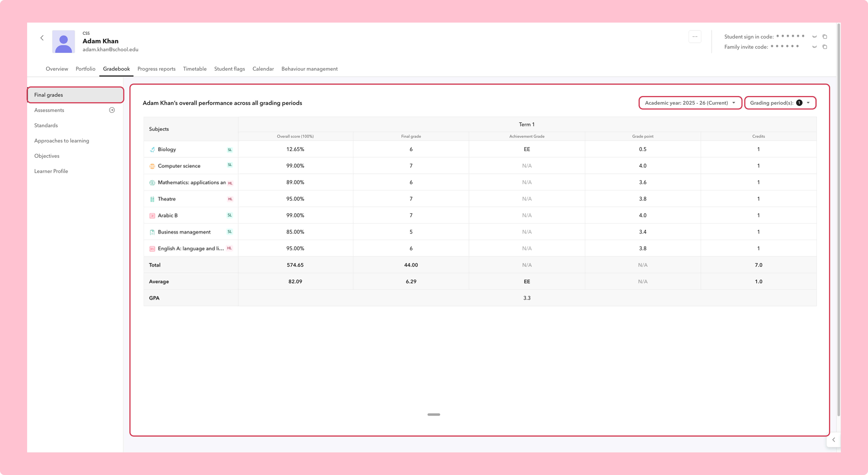The height and width of the screenshot is (475, 868).
Task: Open the Academic year dropdown
Action: 690,103
